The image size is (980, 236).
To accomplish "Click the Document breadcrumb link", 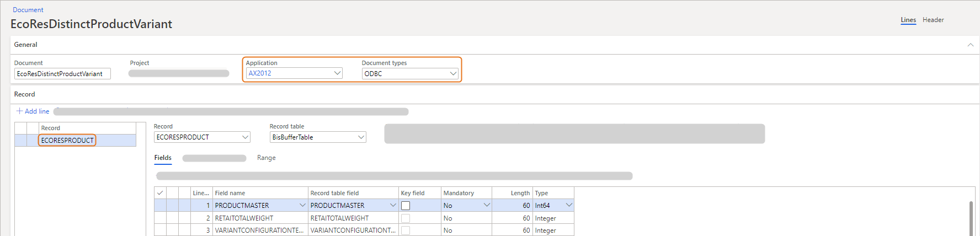I will pos(28,10).
